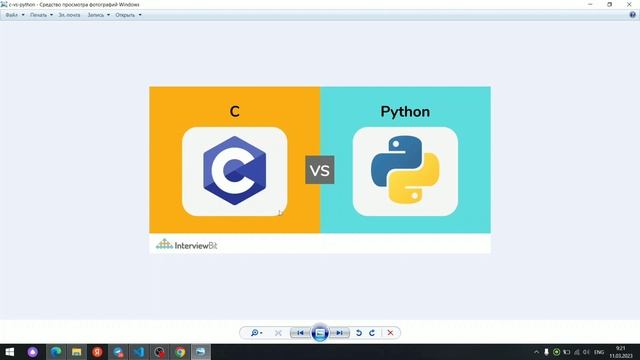Minimize the photo viewer window
640x360 pixels.
590,4
